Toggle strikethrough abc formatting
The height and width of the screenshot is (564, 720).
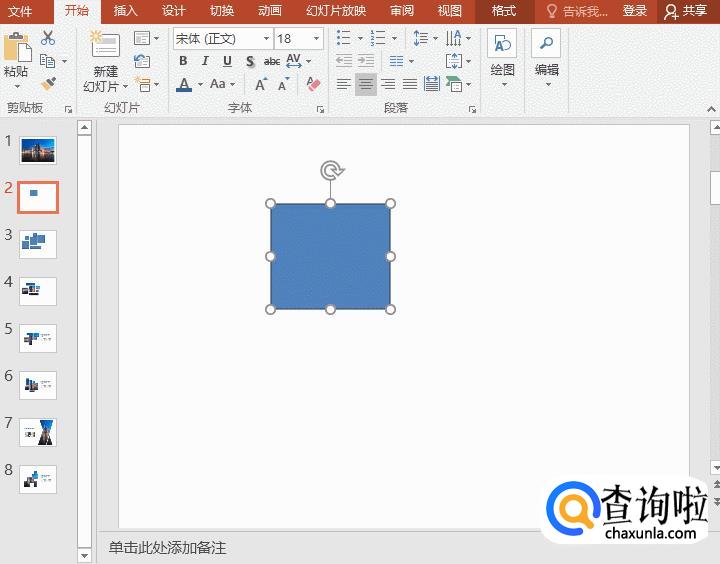(272, 61)
